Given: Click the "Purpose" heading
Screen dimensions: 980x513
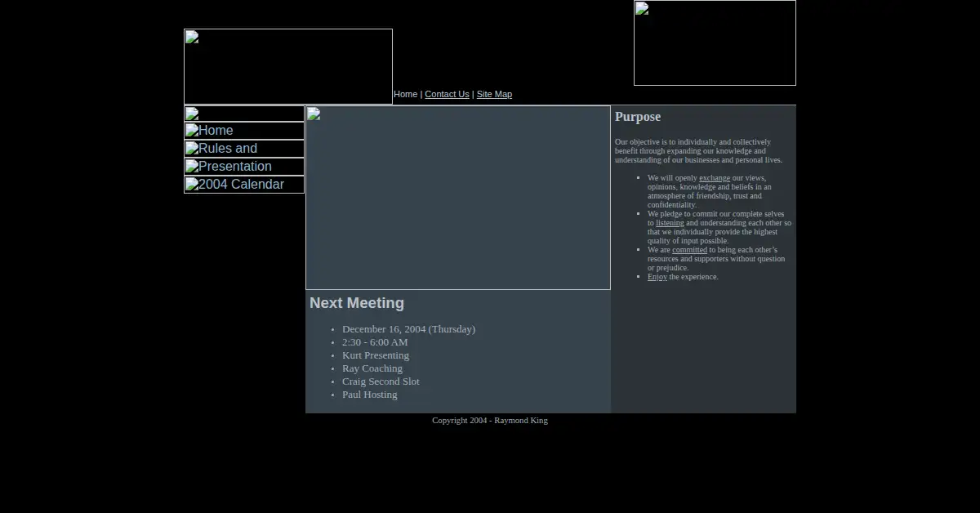Looking at the screenshot, I should 638,117.
